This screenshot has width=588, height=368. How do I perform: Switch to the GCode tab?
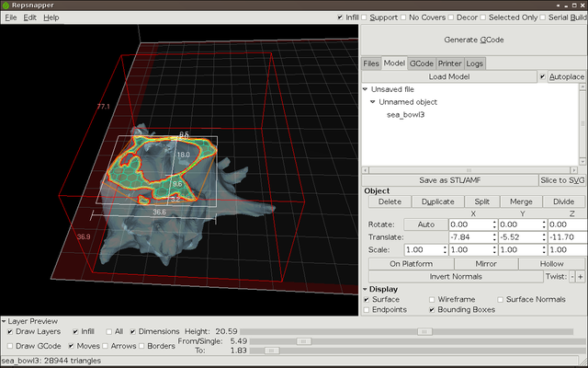pos(422,63)
